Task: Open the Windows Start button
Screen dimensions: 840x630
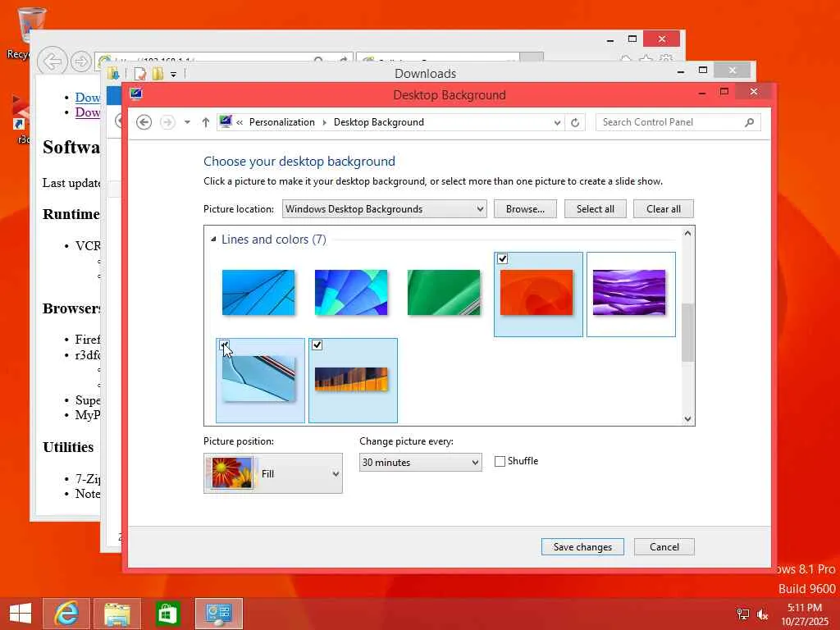Action: 20,614
